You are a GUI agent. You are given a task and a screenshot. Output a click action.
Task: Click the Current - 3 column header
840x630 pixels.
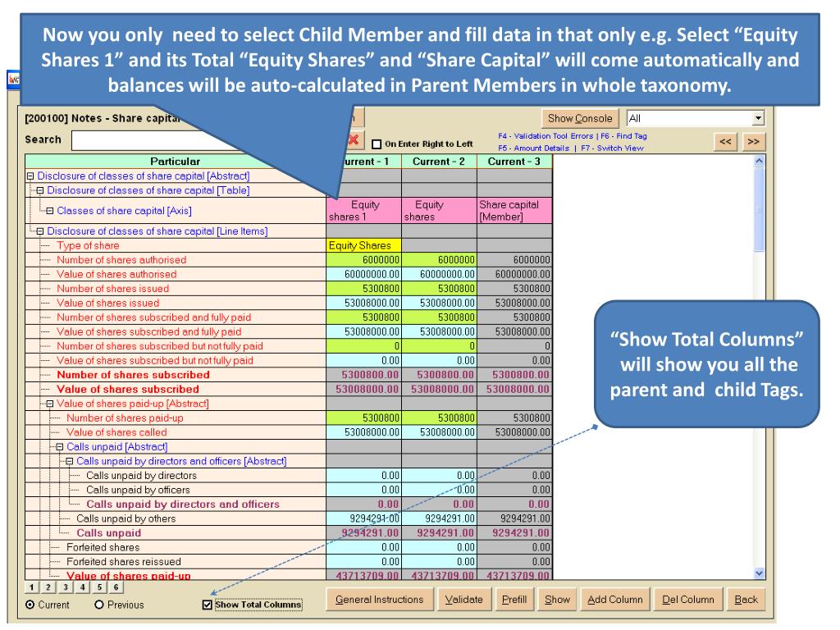(514, 162)
